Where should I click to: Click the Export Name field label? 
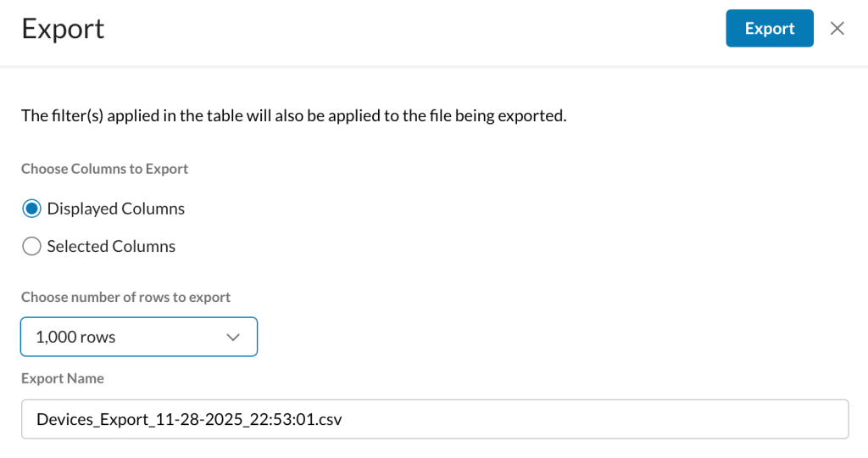coord(63,378)
